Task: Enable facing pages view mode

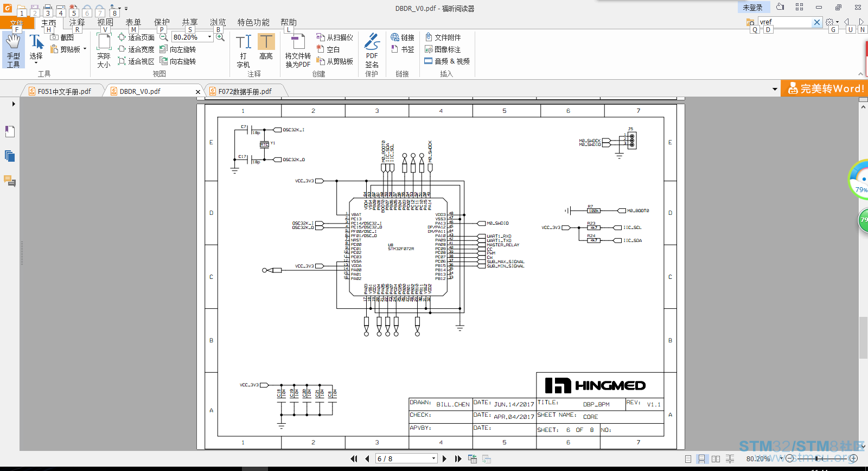Action: click(x=716, y=459)
